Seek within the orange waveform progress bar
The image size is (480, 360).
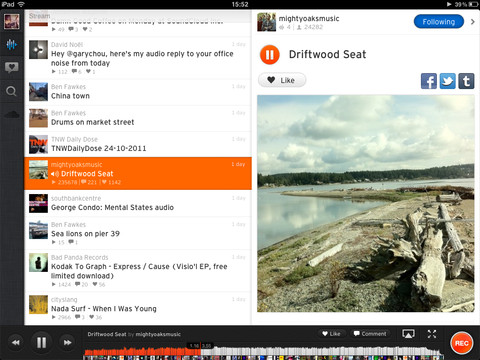(x=143, y=352)
